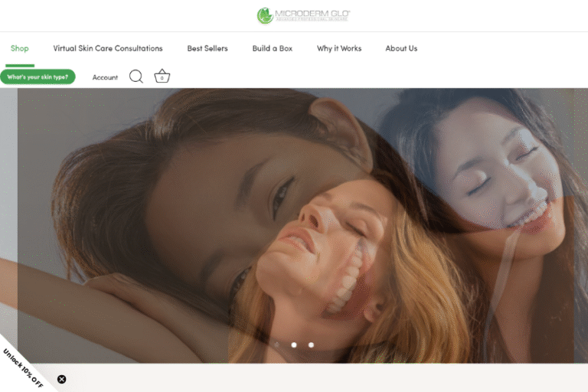The width and height of the screenshot is (588, 392).
Task: Click the hero banner image
Action: (294, 222)
